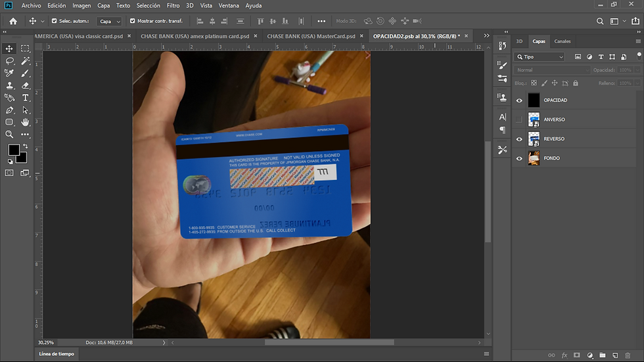Open the Opacidad slider dropdown arrow
Image resolution: width=644 pixels, height=362 pixels.
coord(637,70)
